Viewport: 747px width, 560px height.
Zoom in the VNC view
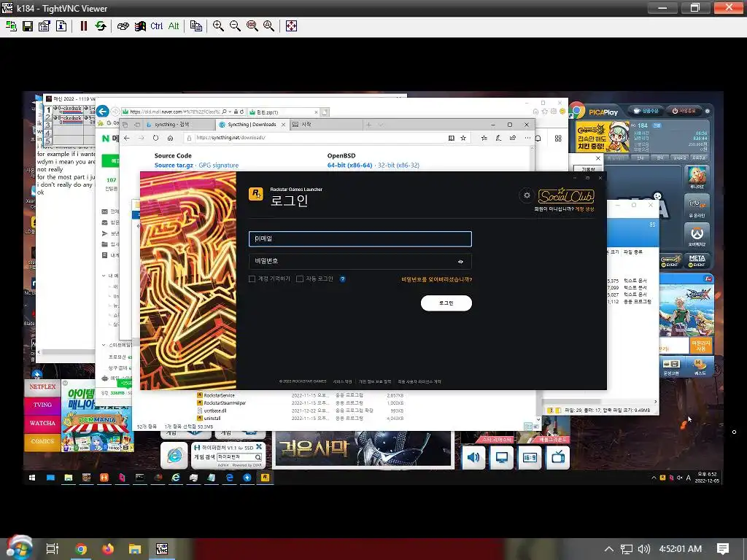(x=218, y=26)
